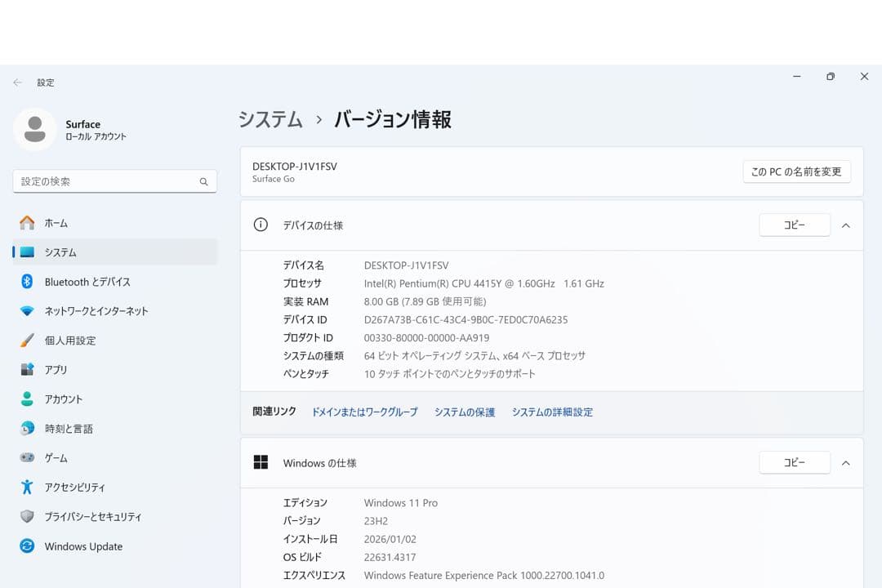Click the Surface Go model text

[274, 179]
